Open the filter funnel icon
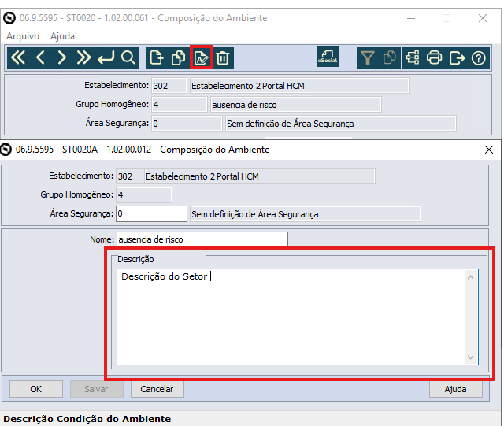The width and height of the screenshot is (504, 426). click(368, 57)
